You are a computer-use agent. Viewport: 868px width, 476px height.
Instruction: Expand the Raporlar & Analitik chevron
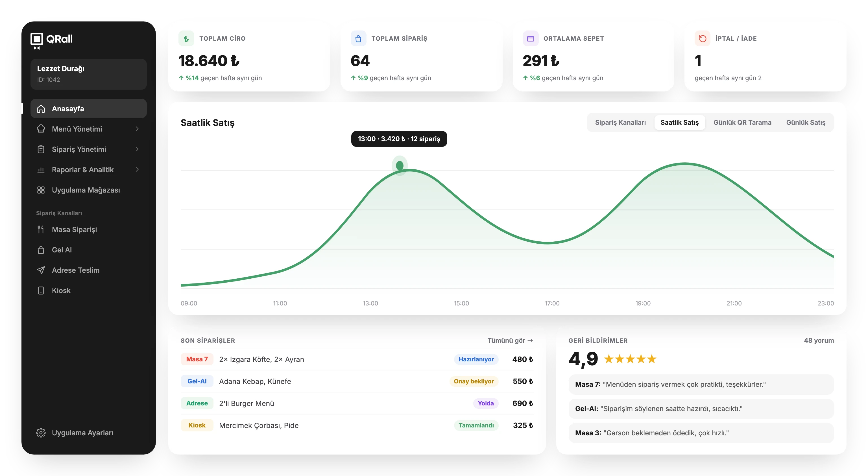pyautogui.click(x=137, y=169)
